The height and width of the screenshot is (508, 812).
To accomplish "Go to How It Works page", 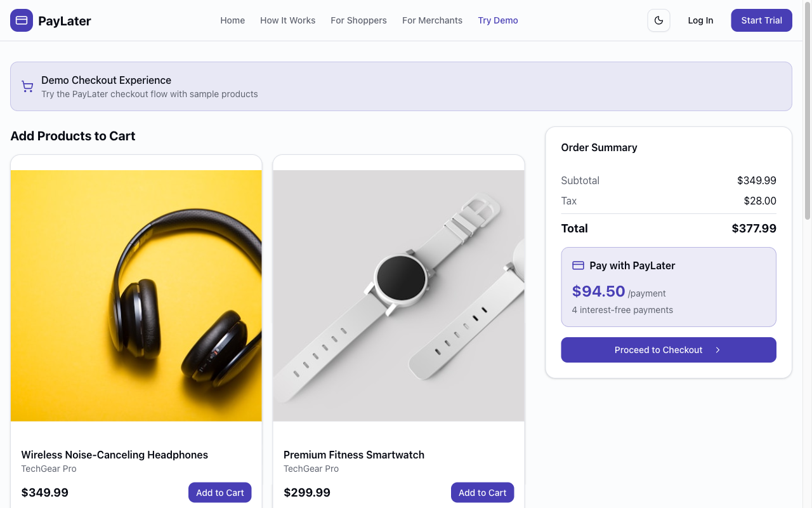I will pos(287,20).
